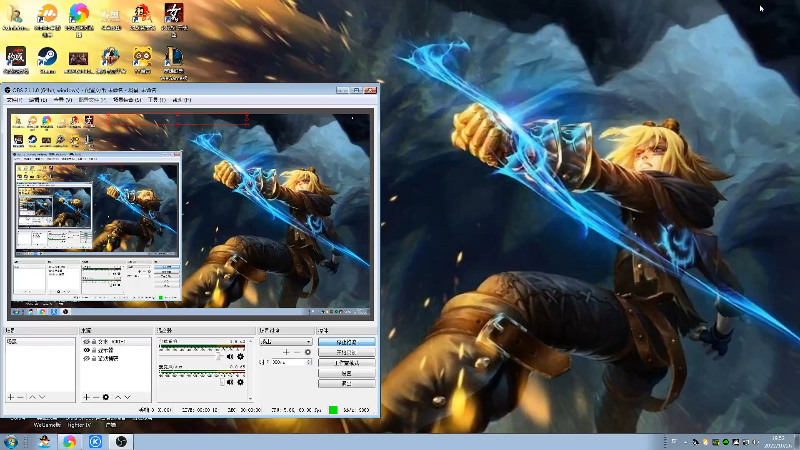Click the Studio Mode button

[346, 363]
